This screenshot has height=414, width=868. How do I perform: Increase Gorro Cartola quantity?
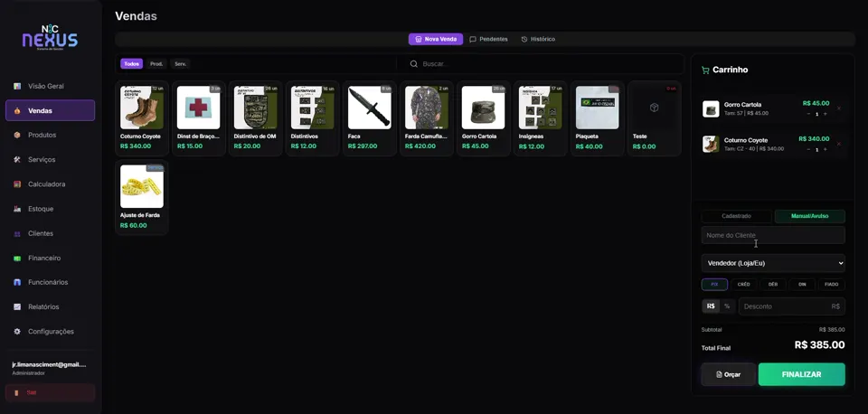(825, 114)
